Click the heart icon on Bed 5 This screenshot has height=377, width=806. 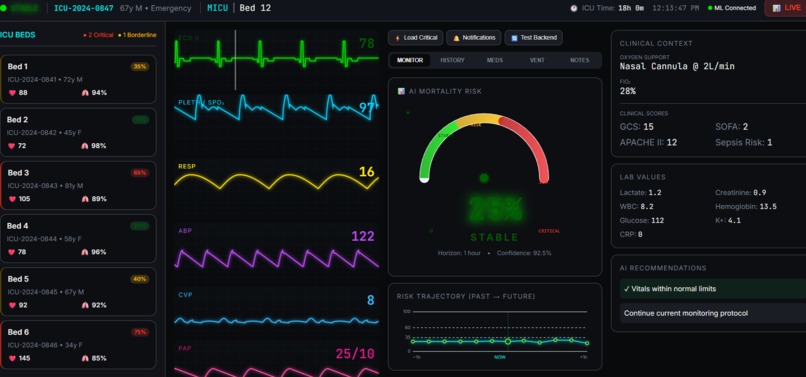11,305
